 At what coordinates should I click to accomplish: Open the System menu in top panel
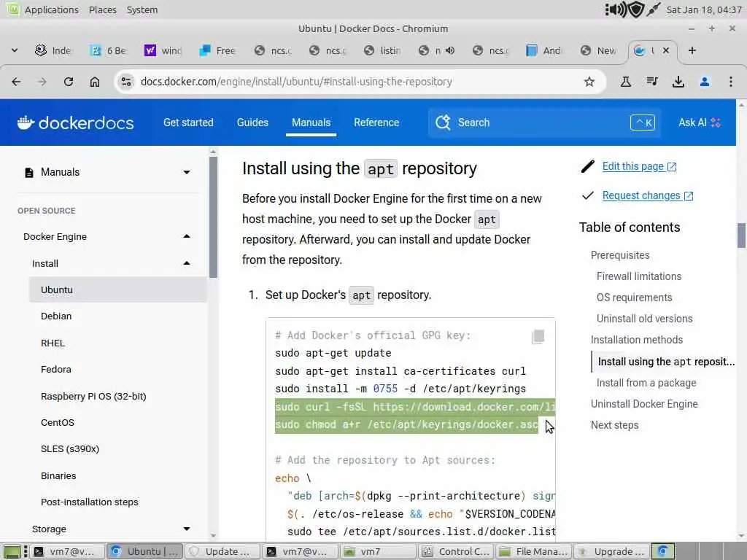tap(142, 9)
